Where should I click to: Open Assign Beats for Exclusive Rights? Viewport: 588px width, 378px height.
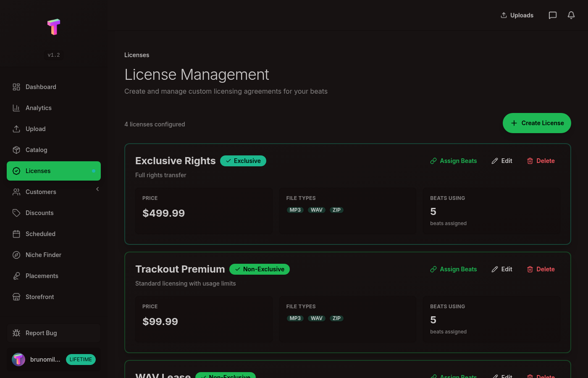click(454, 161)
